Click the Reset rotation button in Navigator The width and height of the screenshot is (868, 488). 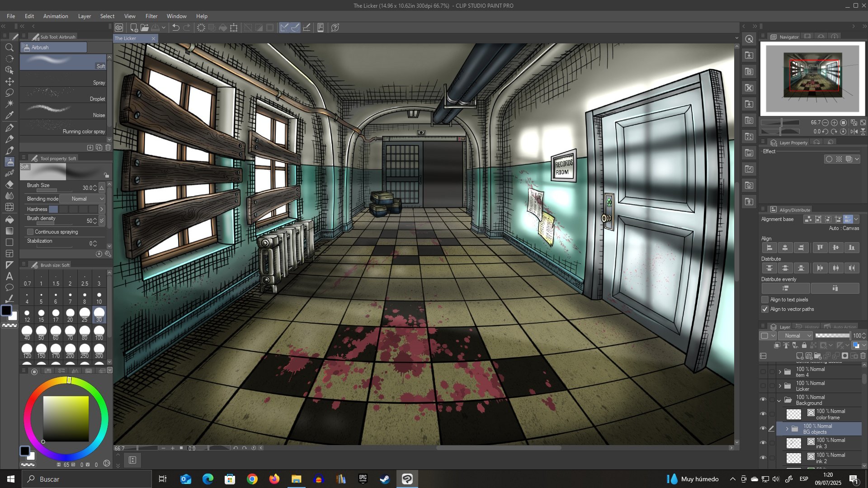pyautogui.click(x=843, y=131)
